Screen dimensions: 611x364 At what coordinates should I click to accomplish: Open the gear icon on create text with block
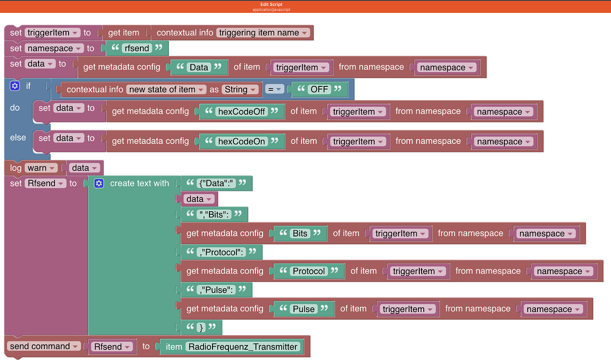pyautogui.click(x=99, y=183)
